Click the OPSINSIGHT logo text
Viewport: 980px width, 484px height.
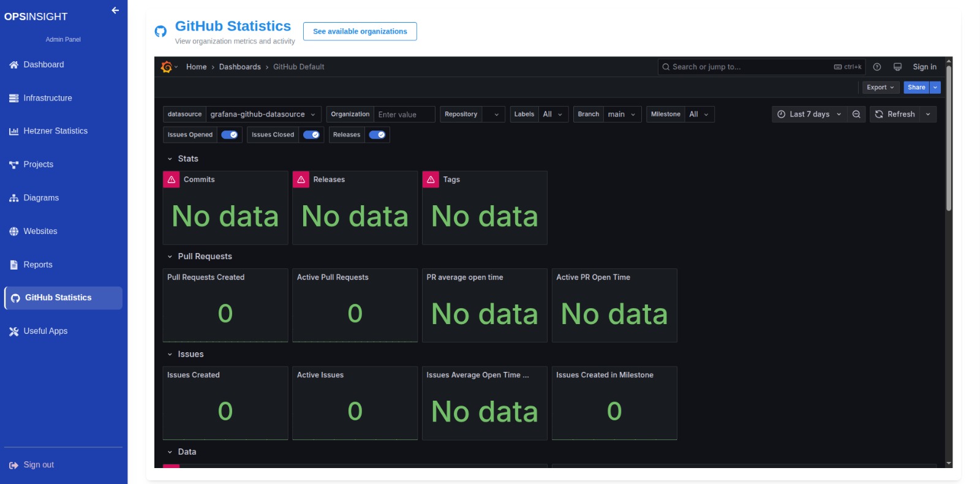point(36,17)
